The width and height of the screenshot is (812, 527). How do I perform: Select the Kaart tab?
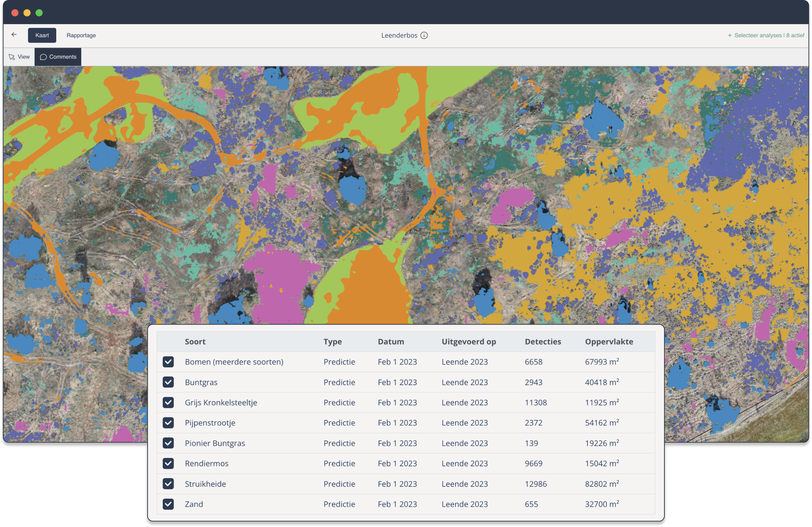tap(42, 35)
